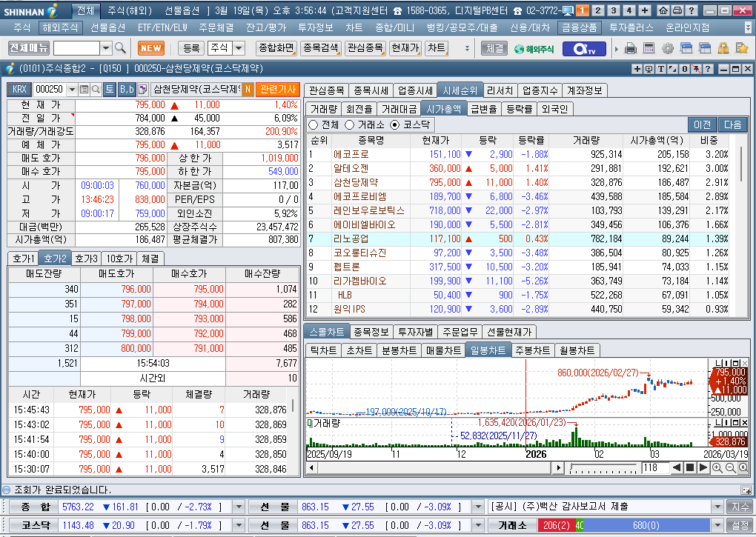The height and width of the screenshot is (537, 756).
Task: Click the chart bar count field showing 118
Action: click(x=654, y=467)
